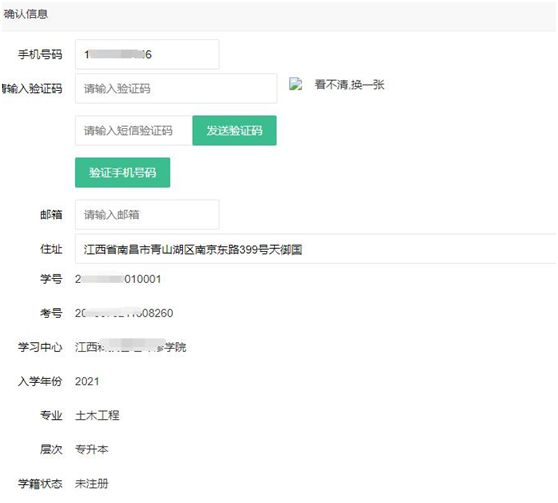Focus the 住址 address input field
Viewport: 558px width, 503px height.
(x=316, y=249)
